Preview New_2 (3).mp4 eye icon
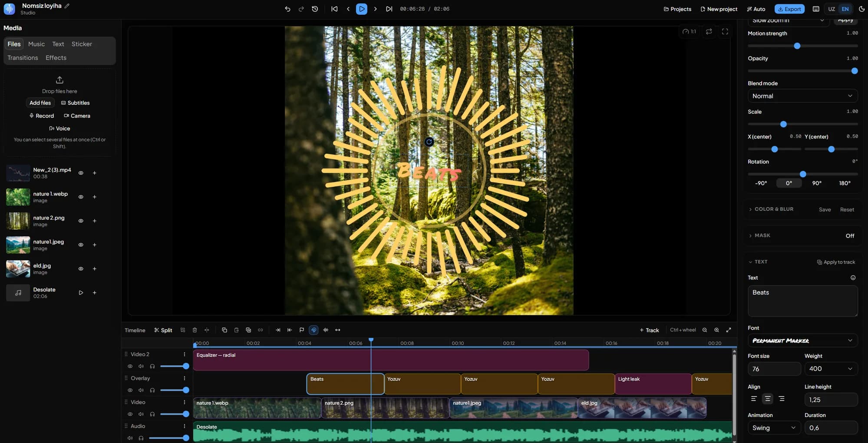 pos(81,173)
